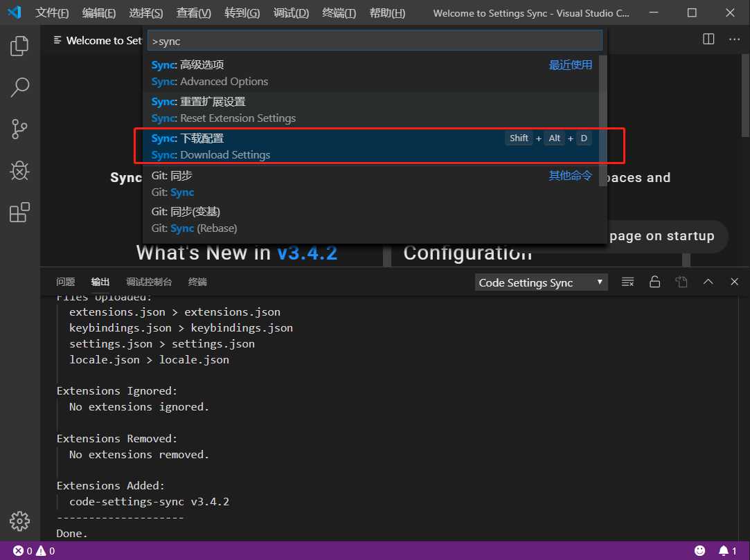The height and width of the screenshot is (560, 750).
Task: Switch to the 调试控制台 panel tab
Action: pyautogui.click(x=149, y=282)
